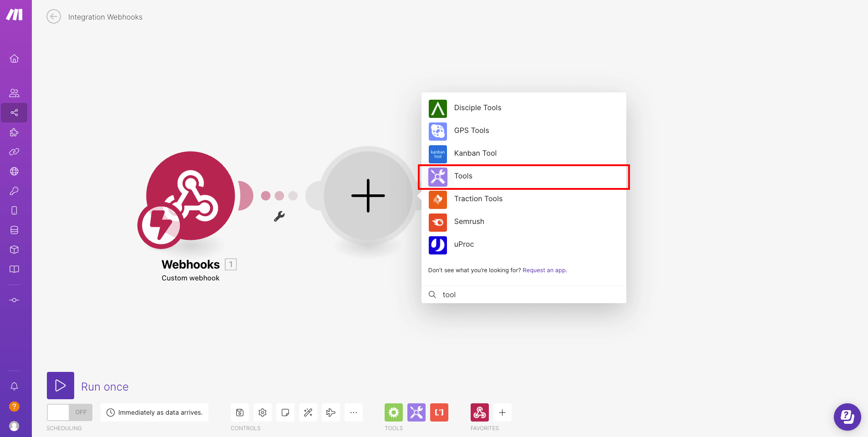
Task: Click the empty module plus circle
Action: tap(368, 196)
